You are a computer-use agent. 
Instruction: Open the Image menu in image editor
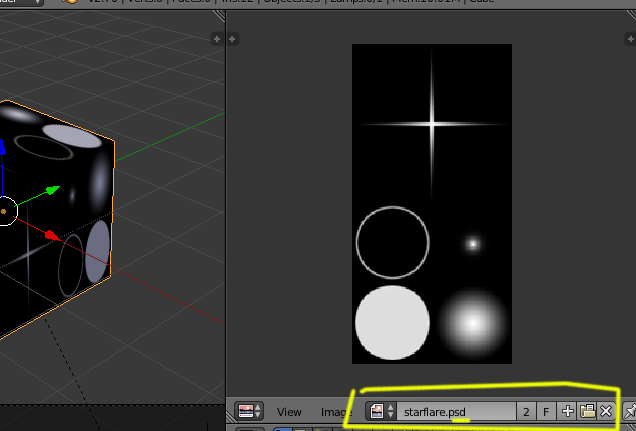point(336,412)
